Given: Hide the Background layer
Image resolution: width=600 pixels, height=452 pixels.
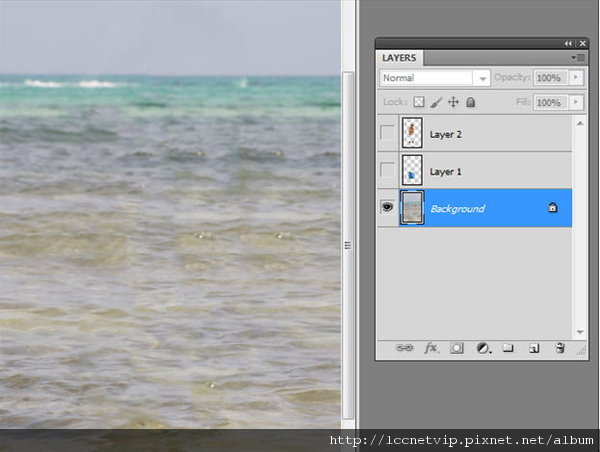Looking at the screenshot, I should click(x=387, y=207).
